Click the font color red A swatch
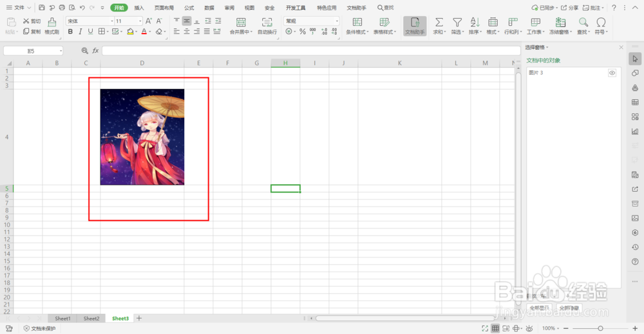This screenshot has width=644, height=334. tap(144, 32)
